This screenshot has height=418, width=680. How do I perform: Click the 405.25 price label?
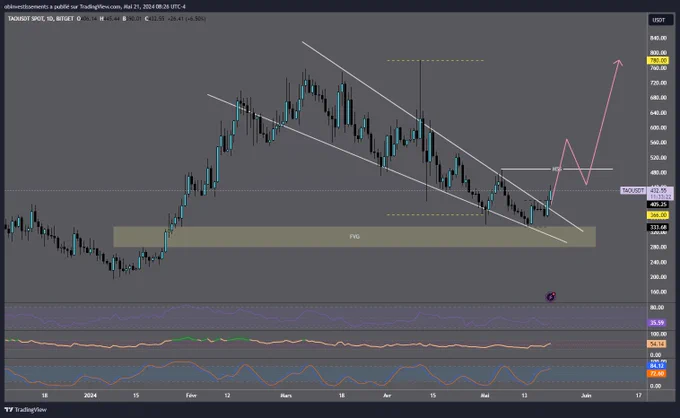(x=658, y=204)
